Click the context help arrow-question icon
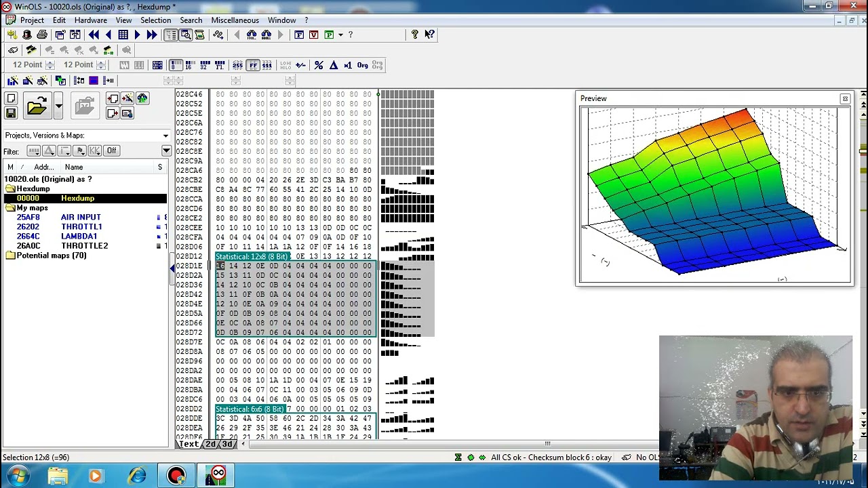The height and width of the screenshot is (488, 868). (429, 35)
